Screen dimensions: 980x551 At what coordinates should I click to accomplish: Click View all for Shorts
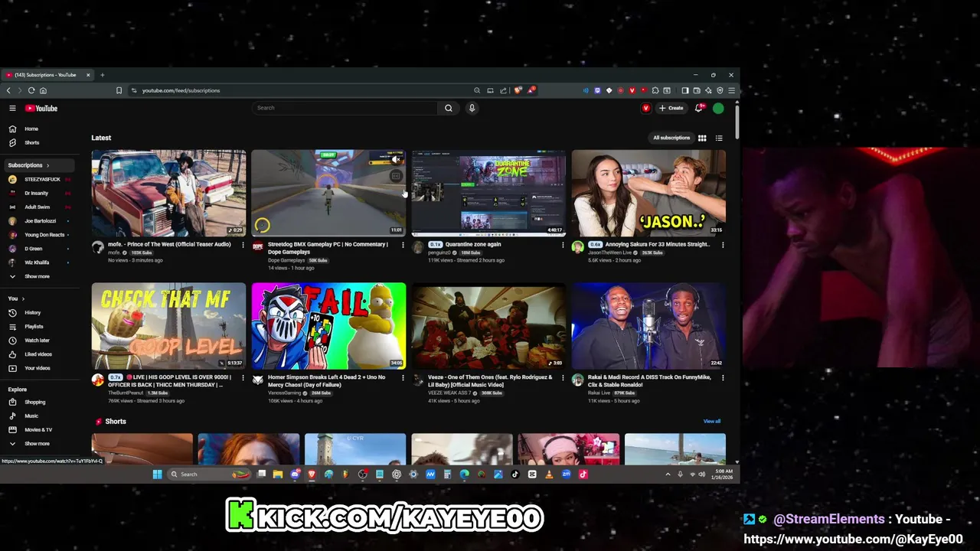712,421
